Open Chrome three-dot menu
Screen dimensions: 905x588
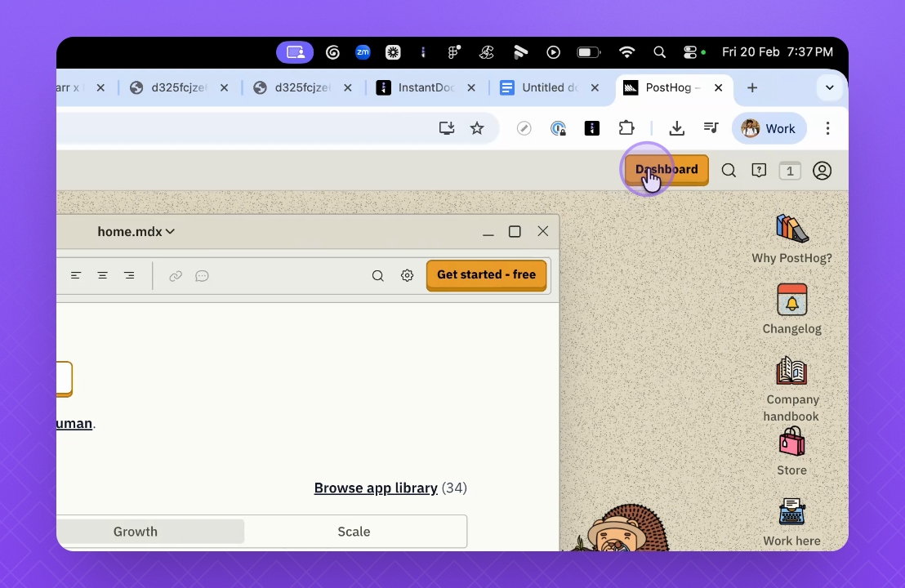(827, 128)
